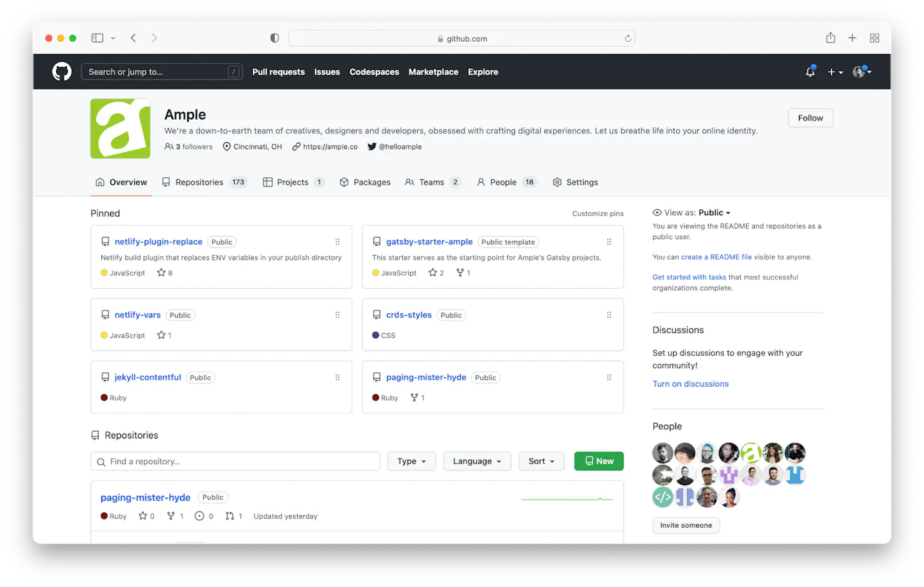Viewport: 924px width, 587px height.
Task: Go back to previous page
Action: point(134,38)
